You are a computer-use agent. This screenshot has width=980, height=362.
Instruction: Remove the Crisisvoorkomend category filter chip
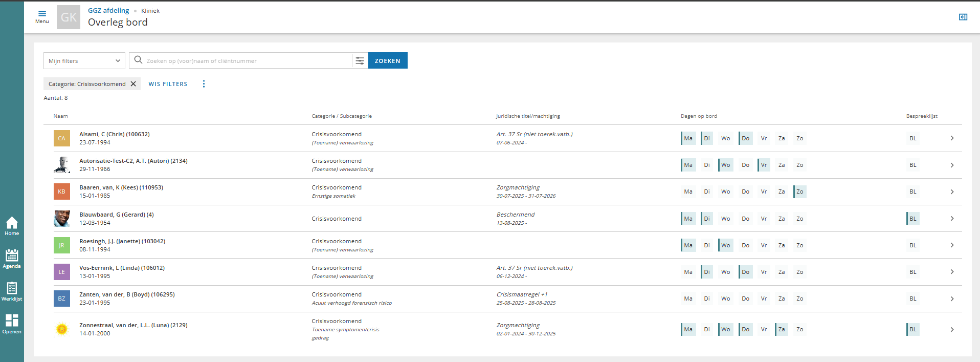pos(133,84)
